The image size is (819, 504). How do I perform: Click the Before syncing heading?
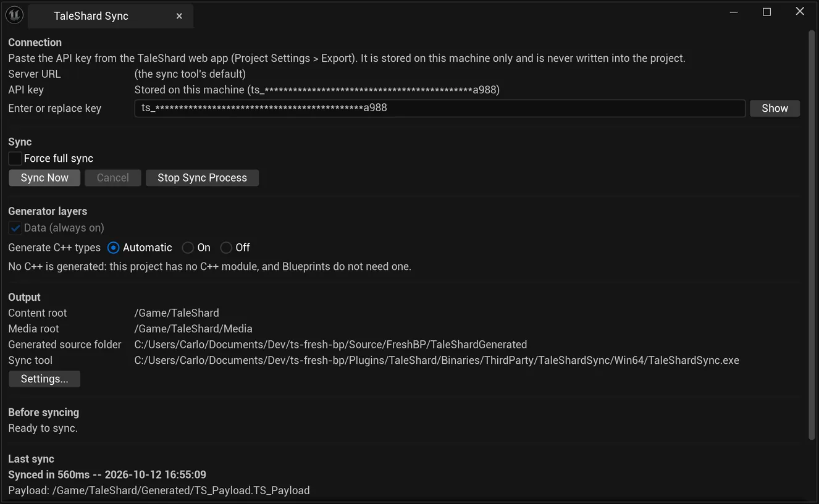coord(43,413)
